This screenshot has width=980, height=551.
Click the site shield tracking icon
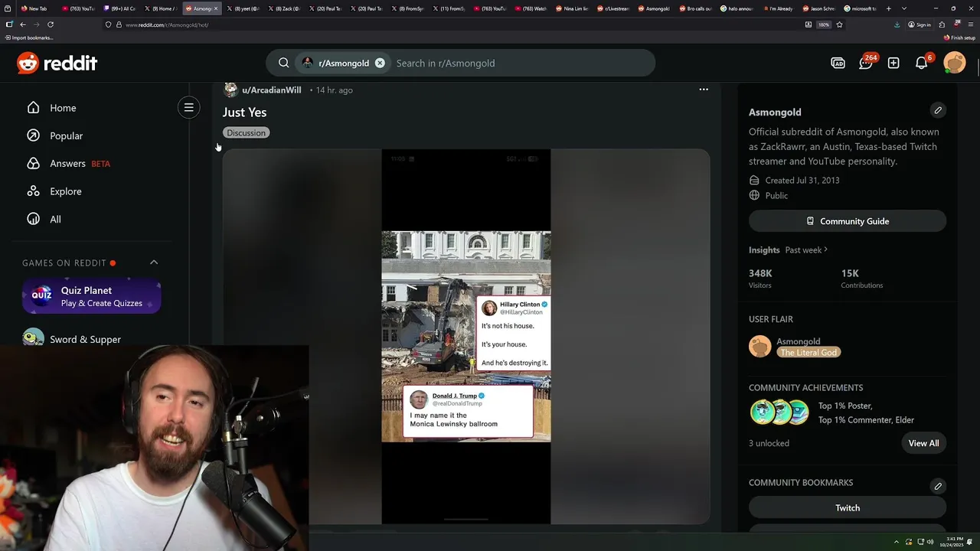click(x=109, y=24)
